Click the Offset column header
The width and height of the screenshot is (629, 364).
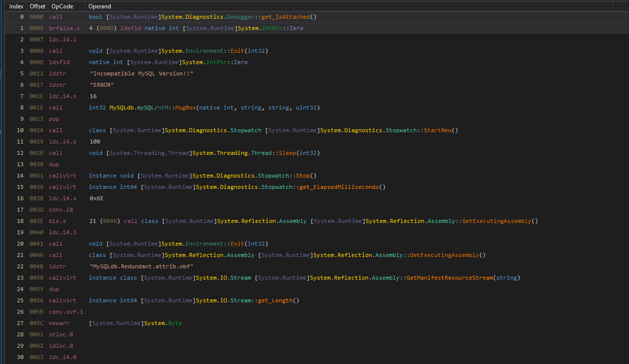coord(37,6)
